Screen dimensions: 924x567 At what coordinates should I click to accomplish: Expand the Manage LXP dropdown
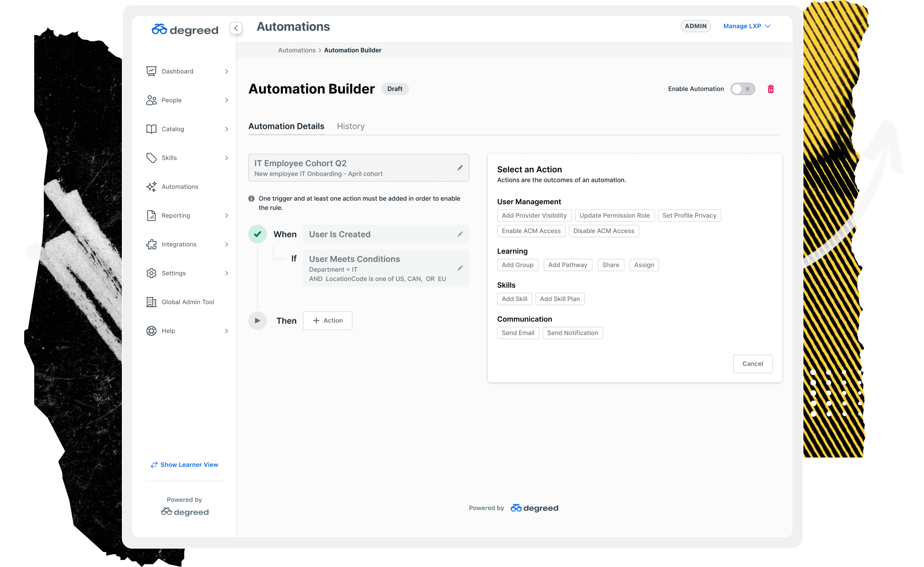[747, 26]
